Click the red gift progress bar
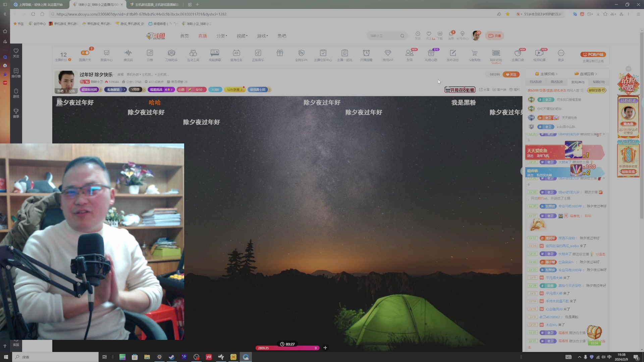The image size is (644, 362). pos(287,348)
